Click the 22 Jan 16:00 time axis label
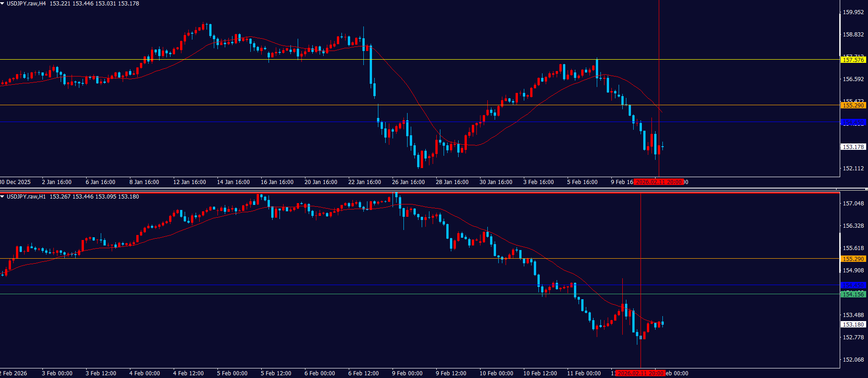Image resolution: width=868 pixels, height=378 pixels. (x=364, y=182)
